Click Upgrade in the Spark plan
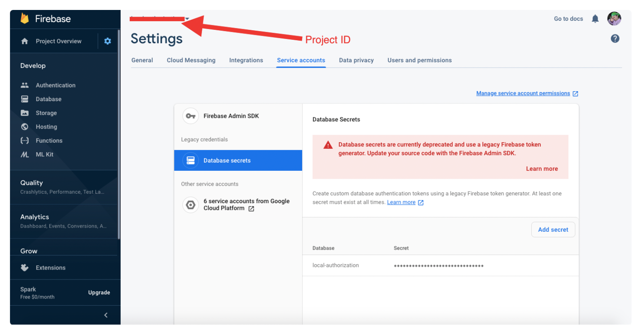644x335 pixels. (99, 292)
